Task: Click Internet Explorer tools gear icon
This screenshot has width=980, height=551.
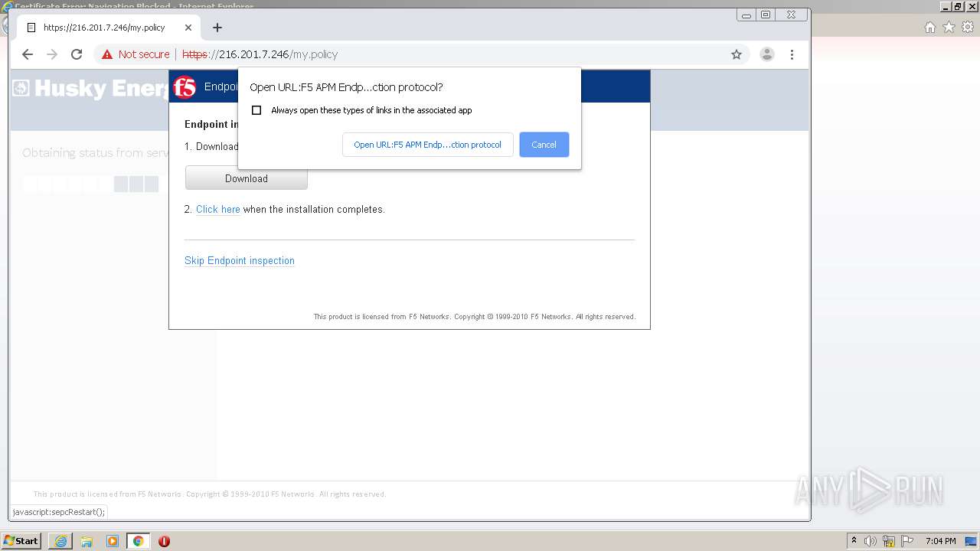Action: [x=968, y=28]
